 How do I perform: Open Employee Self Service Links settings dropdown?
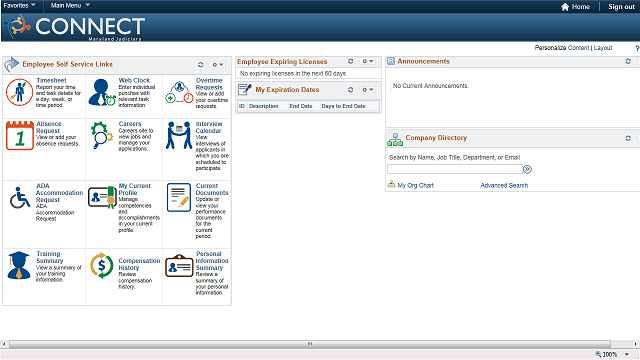point(218,64)
